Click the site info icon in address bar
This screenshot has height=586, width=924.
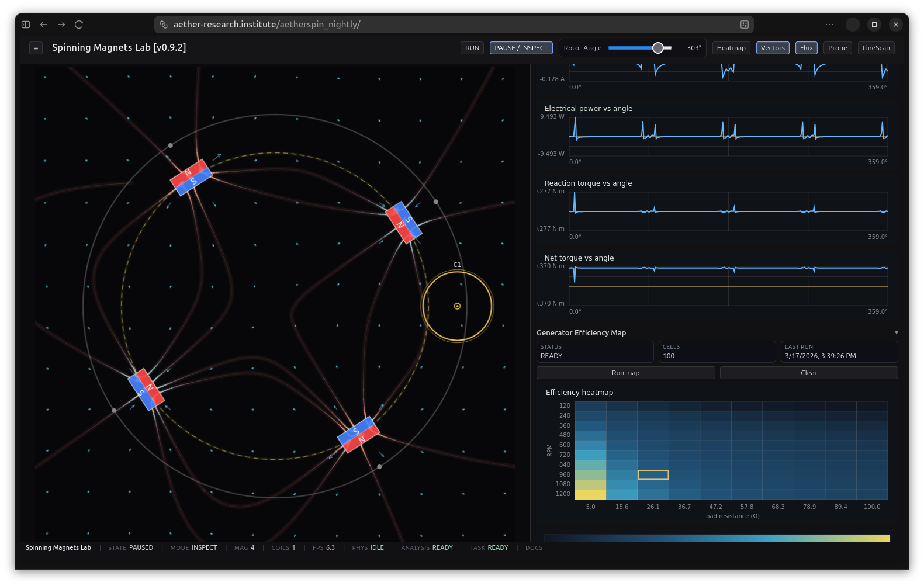[164, 25]
